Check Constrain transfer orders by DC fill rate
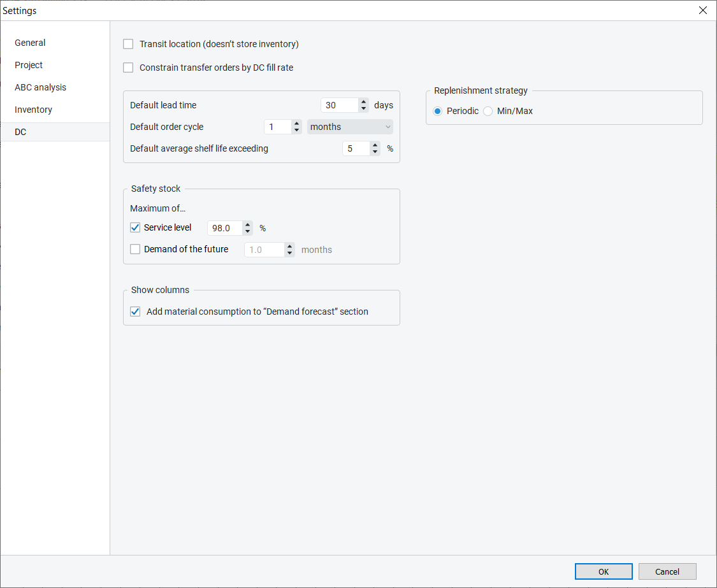 [x=128, y=68]
